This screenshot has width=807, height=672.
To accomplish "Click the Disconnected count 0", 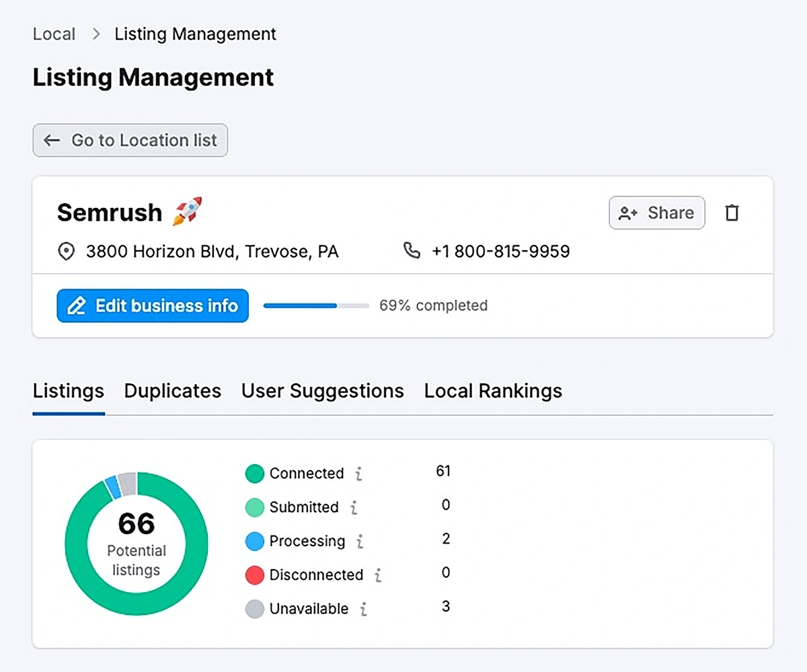I will point(446,573).
